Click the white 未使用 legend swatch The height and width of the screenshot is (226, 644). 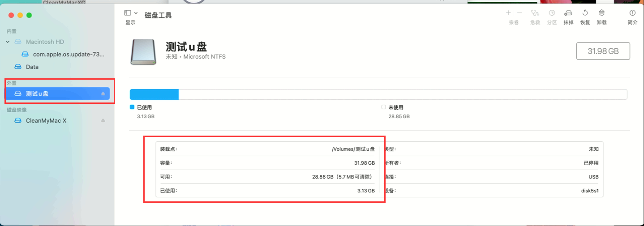pyautogui.click(x=383, y=107)
